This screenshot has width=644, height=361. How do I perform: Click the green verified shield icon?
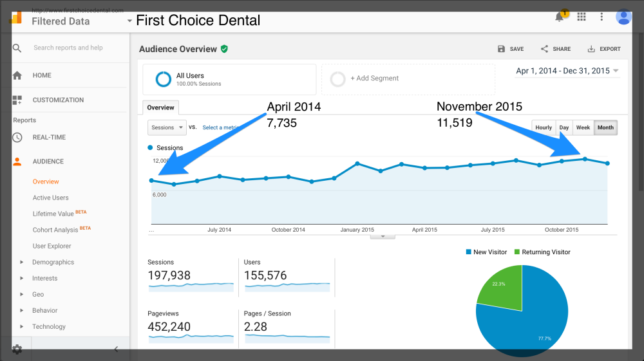point(224,49)
